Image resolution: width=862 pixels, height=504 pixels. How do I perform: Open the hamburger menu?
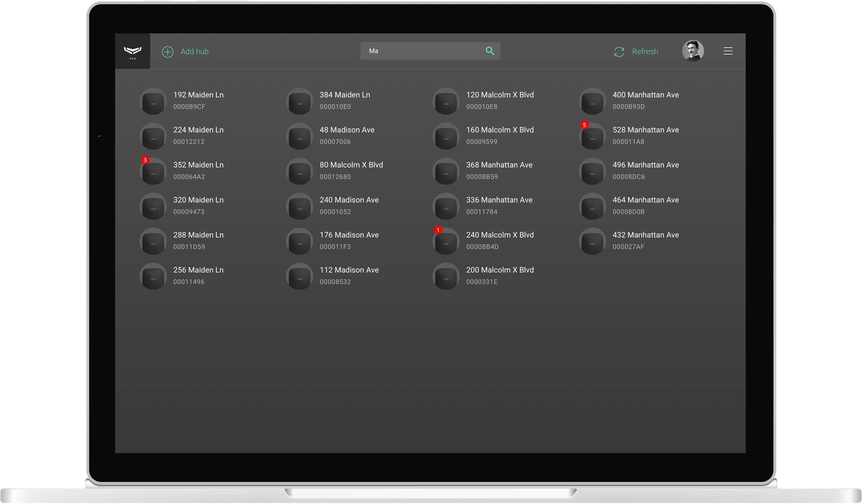pos(728,51)
